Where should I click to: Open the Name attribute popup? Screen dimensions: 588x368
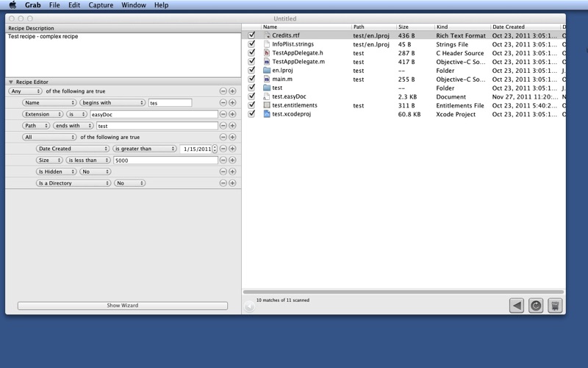[x=49, y=102]
